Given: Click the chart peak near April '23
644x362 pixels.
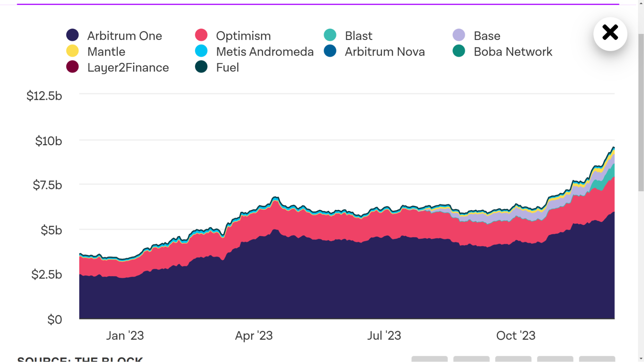Looking at the screenshot, I should (x=275, y=197).
